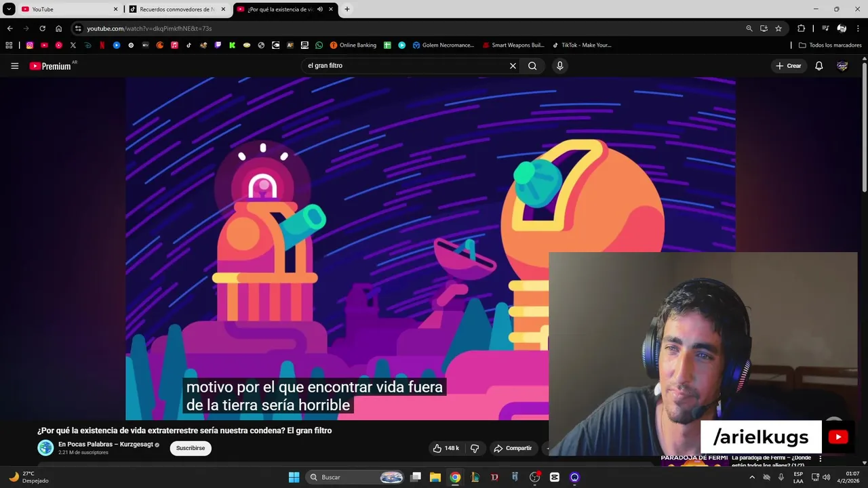This screenshot has width=868, height=488.
Task: Open the Crear upload menu
Action: (x=789, y=66)
